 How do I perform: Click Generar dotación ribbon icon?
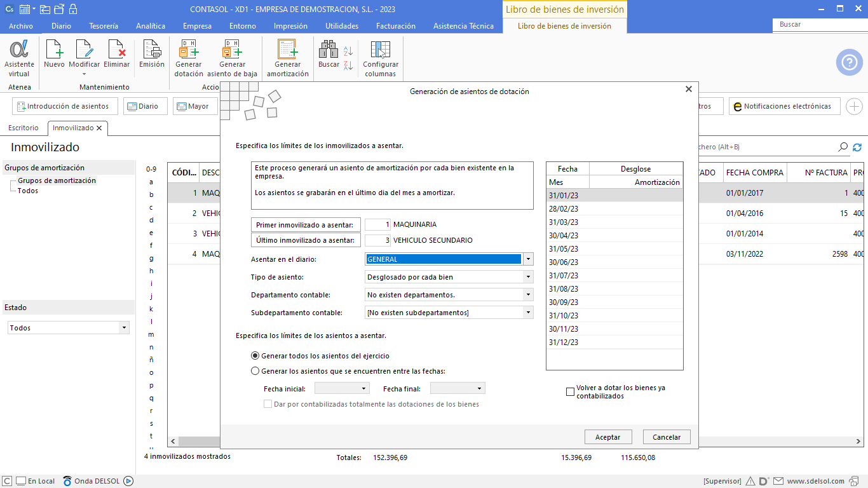point(189,57)
